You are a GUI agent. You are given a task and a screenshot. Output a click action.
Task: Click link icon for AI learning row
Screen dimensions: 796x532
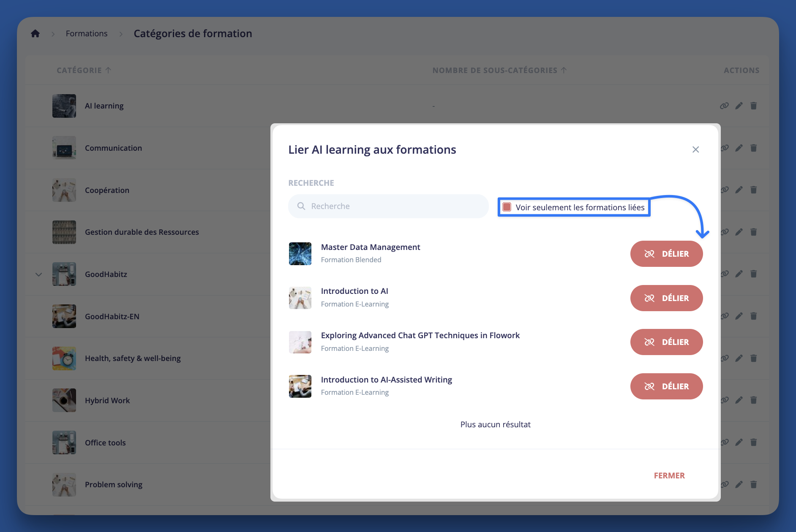tap(724, 106)
